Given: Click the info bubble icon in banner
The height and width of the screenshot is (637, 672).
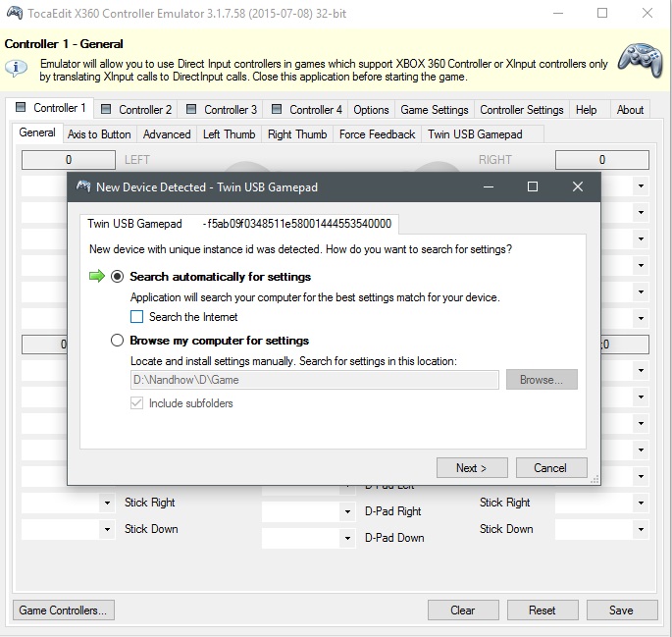Looking at the screenshot, I should (x=17, y=68).
